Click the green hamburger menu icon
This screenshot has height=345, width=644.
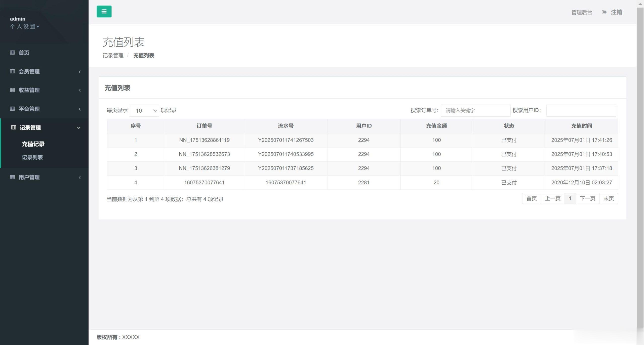tap(104, 11)
